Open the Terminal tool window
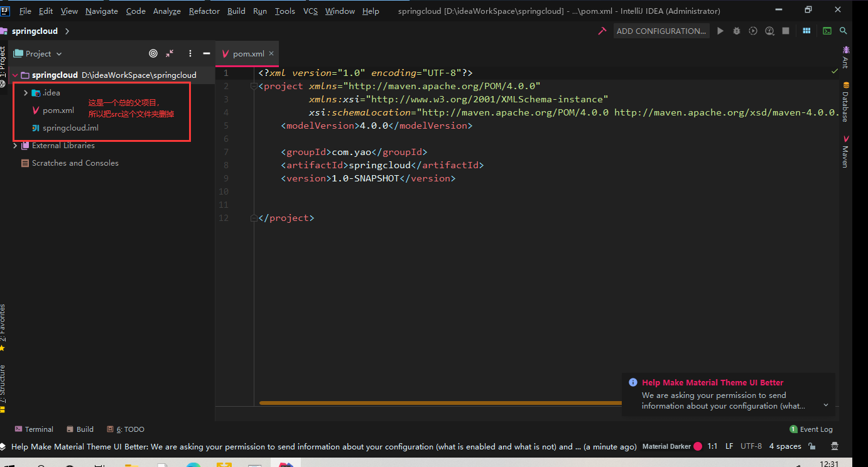Image resolution: width=868 pixels, height=467 pixels. [x=34, y=429]
